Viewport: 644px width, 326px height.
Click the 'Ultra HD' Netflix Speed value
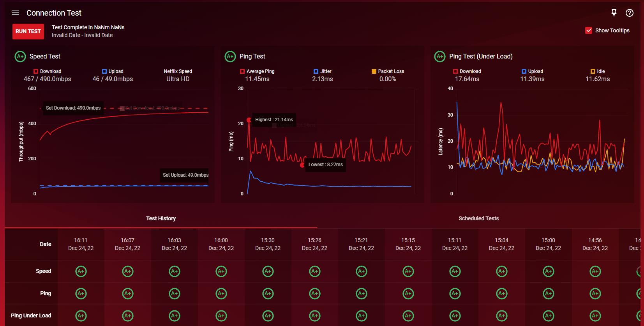point(178,79)
